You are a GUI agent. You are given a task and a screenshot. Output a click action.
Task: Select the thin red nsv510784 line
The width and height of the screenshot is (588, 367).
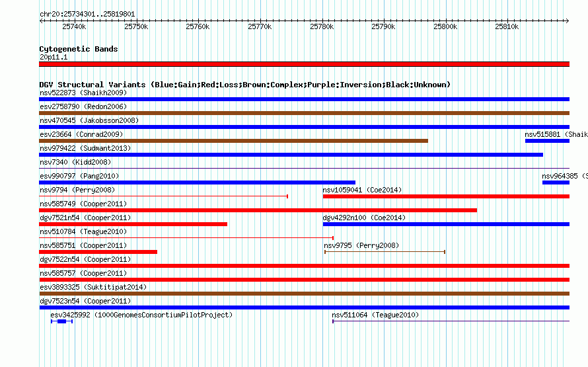coord(186,238)
